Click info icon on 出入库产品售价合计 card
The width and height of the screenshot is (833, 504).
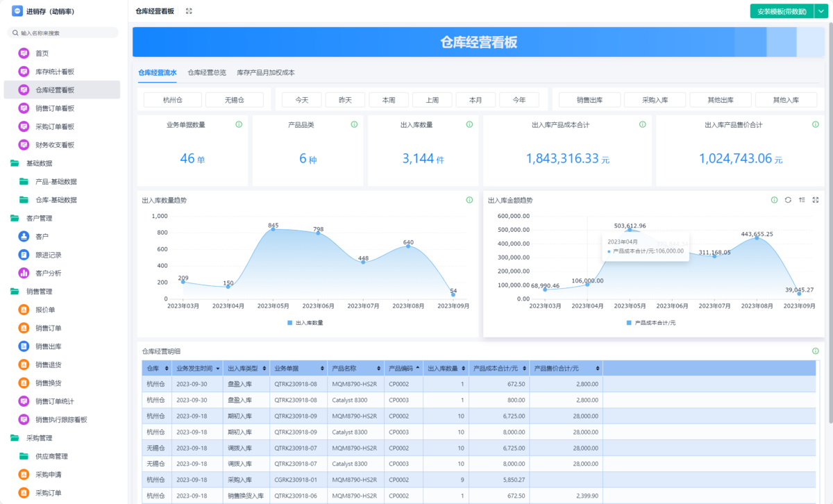tap(815, 124)
